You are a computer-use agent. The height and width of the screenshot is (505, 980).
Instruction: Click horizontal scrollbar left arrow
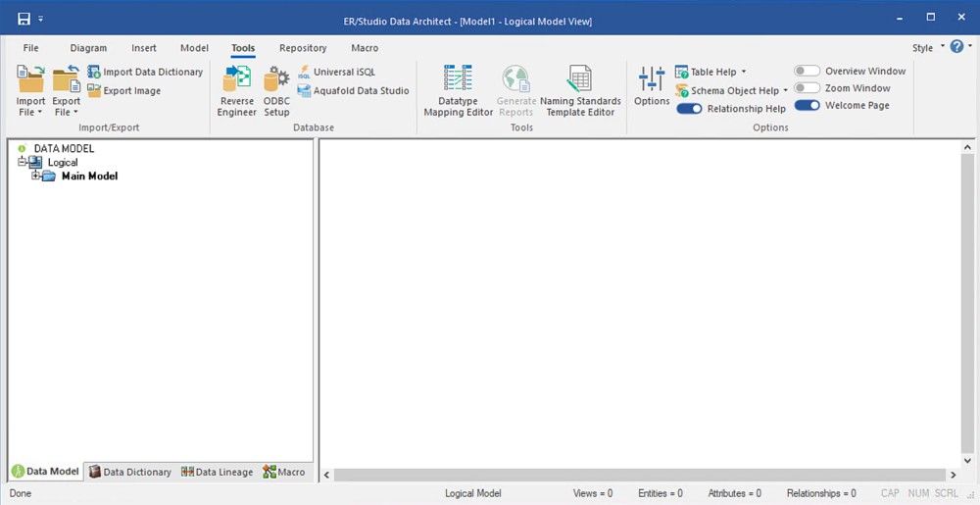tap(327, 475)
